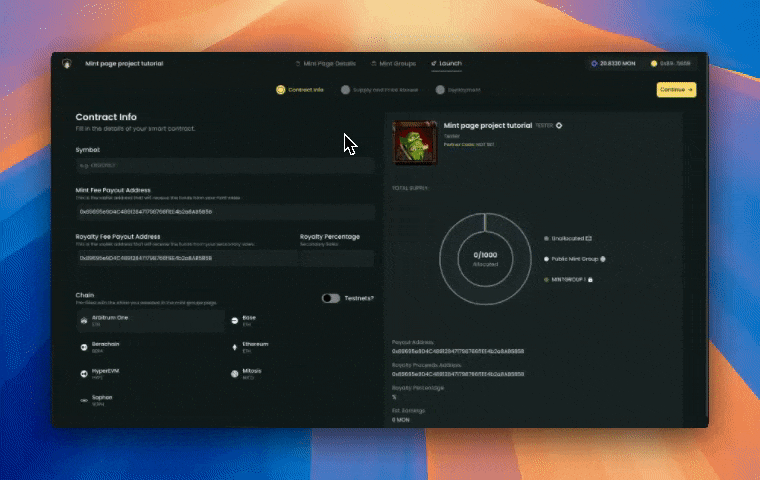Image resolution: width=760 pixels, height=480 pixels.
Task: Open the Deployment step
Action: [x=458, y=90]
